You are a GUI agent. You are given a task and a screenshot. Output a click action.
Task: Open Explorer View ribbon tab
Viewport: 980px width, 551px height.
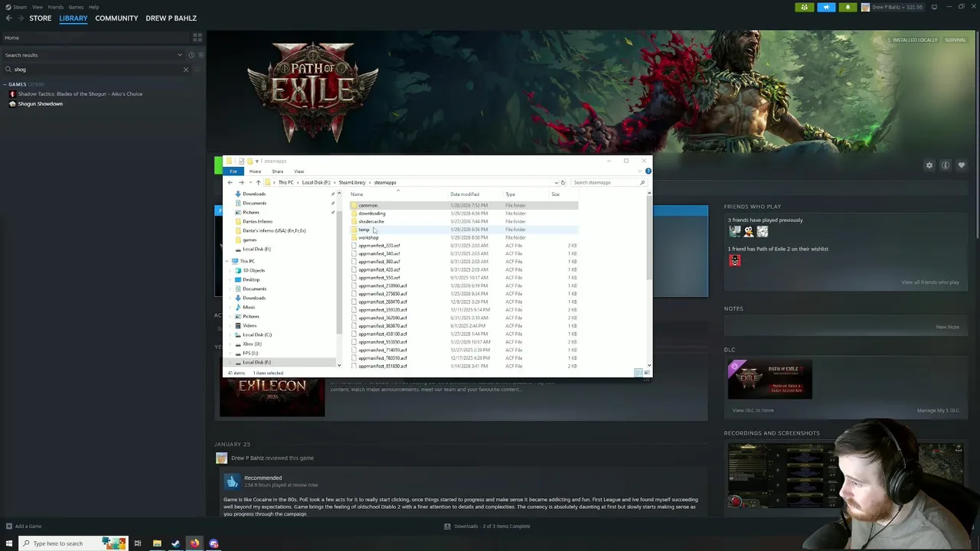coord(299,171)
